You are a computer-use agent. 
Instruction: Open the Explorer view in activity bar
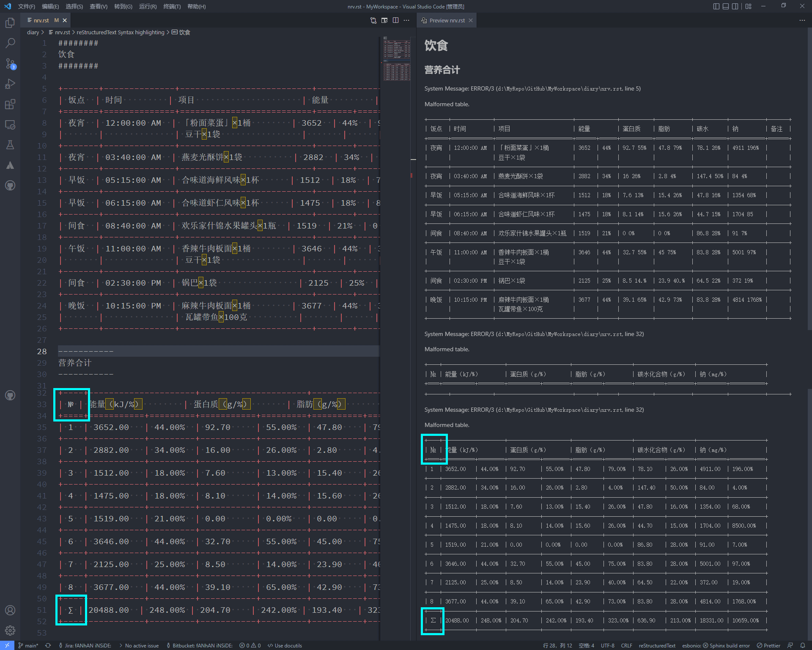click(x=10, y=23)
